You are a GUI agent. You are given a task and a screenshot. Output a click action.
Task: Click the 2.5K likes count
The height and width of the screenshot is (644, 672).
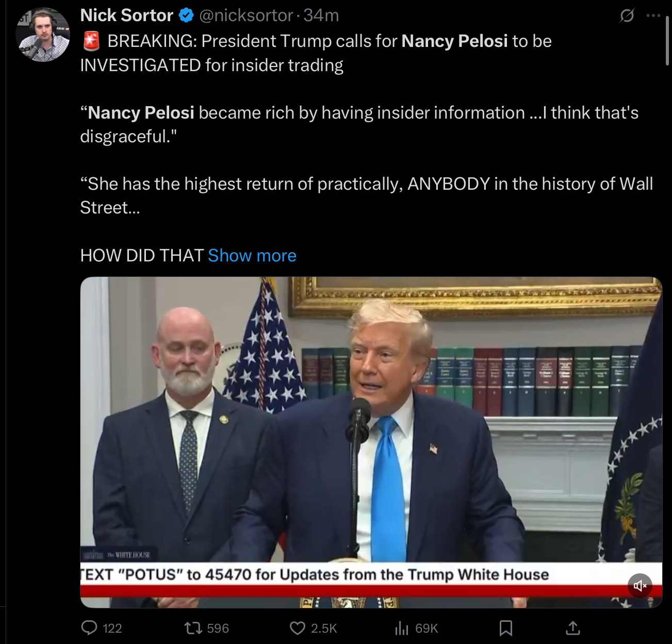[x=324, y=628]
